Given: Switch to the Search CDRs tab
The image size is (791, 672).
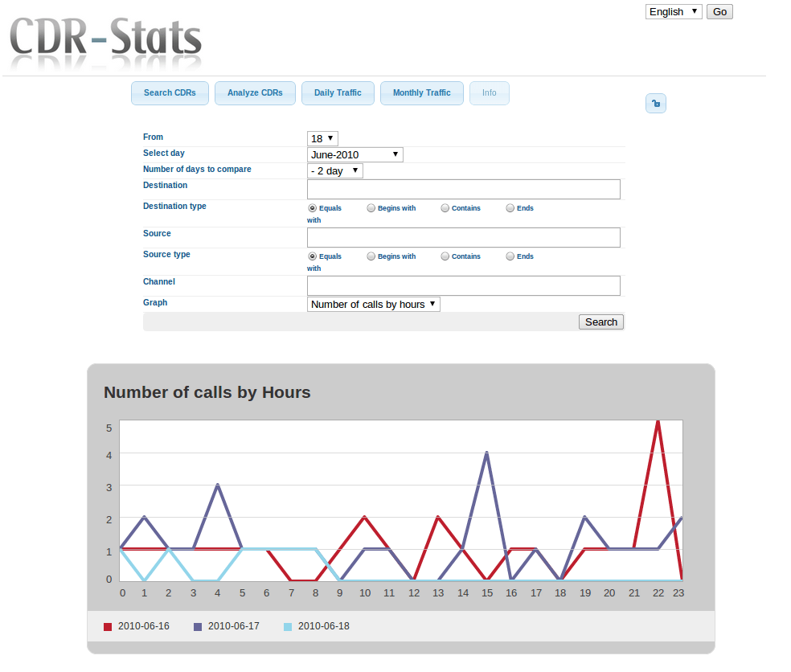Looking at the screenshot, I should pyautogui.click(x=170, y=93).
